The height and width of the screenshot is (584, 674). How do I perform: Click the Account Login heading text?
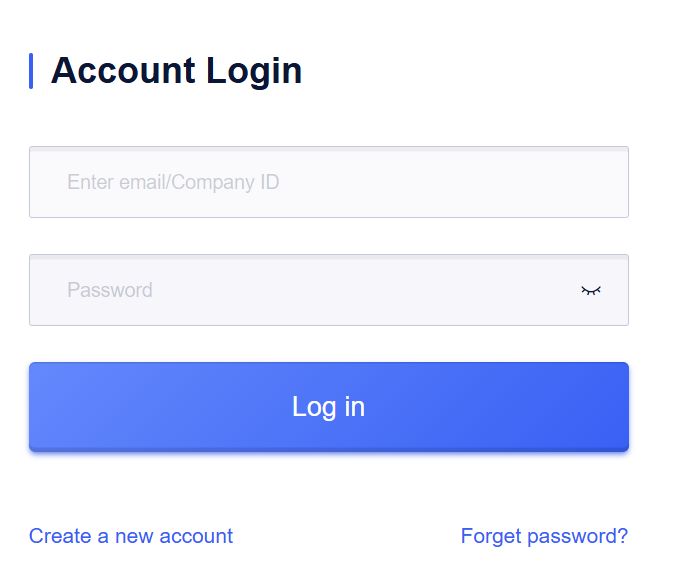(176, 71)
